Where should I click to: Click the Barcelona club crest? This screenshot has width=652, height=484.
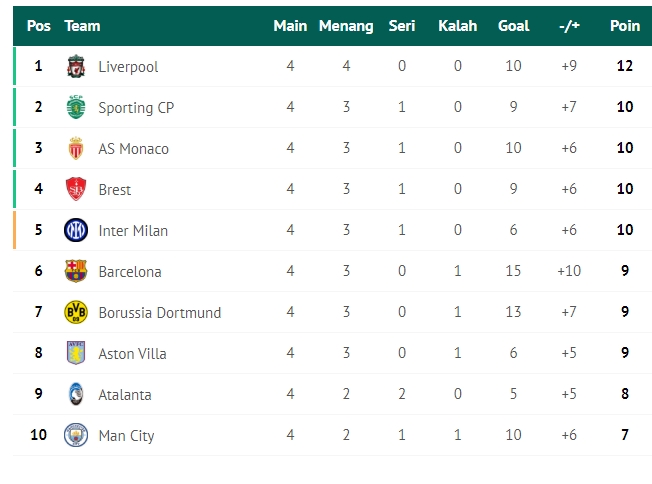pyautogui.click(x=76, y=271)
